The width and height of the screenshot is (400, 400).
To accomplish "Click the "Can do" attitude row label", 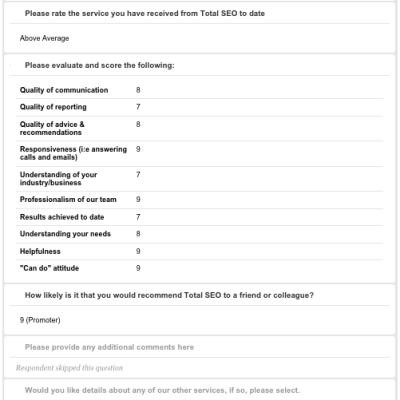I will pyautogui.click(x=49, y=268).
